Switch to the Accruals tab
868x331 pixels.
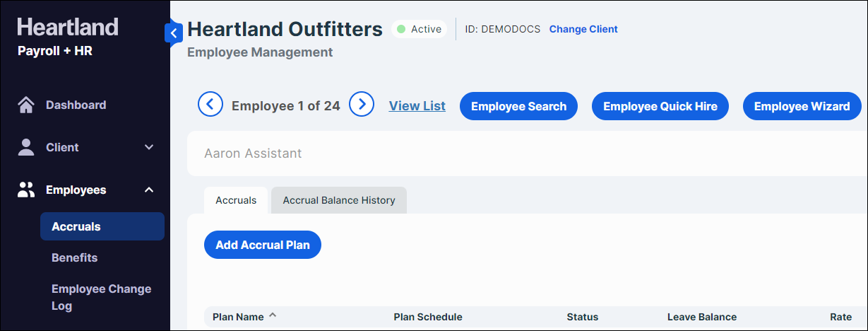[236, 200]
